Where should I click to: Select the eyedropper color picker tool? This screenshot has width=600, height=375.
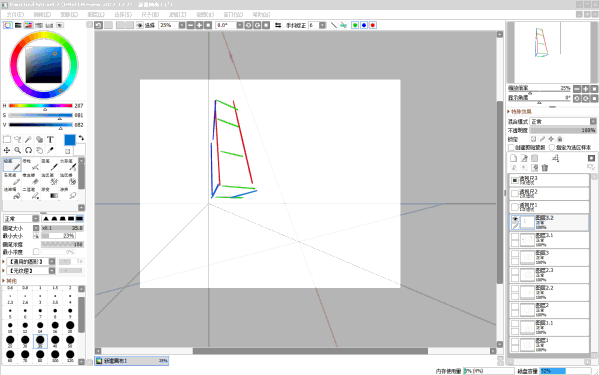coord(50,150)
